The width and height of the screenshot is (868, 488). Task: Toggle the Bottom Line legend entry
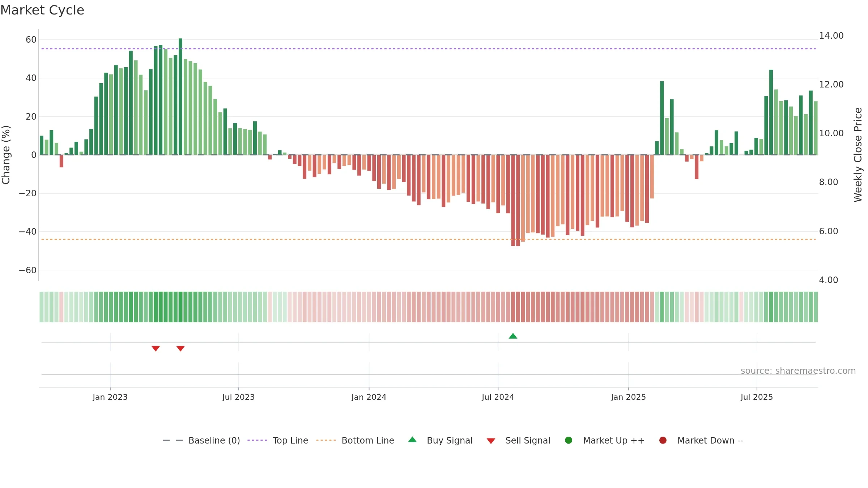[x=355, y=440]
